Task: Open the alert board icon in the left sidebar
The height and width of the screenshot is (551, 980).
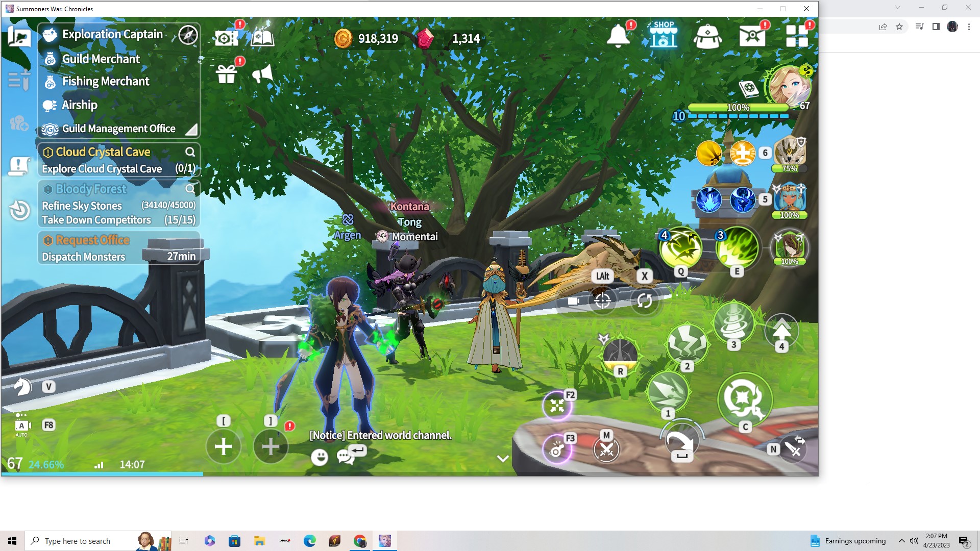Action: point(19,166)
